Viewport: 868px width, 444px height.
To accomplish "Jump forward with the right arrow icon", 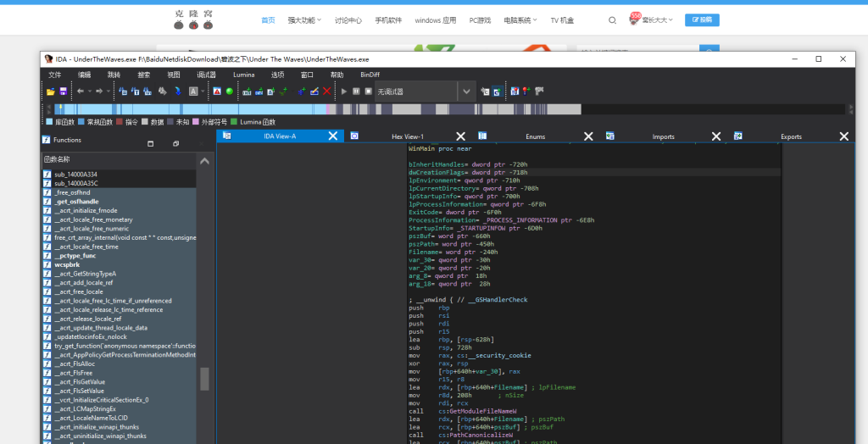I will click(99, 92).
